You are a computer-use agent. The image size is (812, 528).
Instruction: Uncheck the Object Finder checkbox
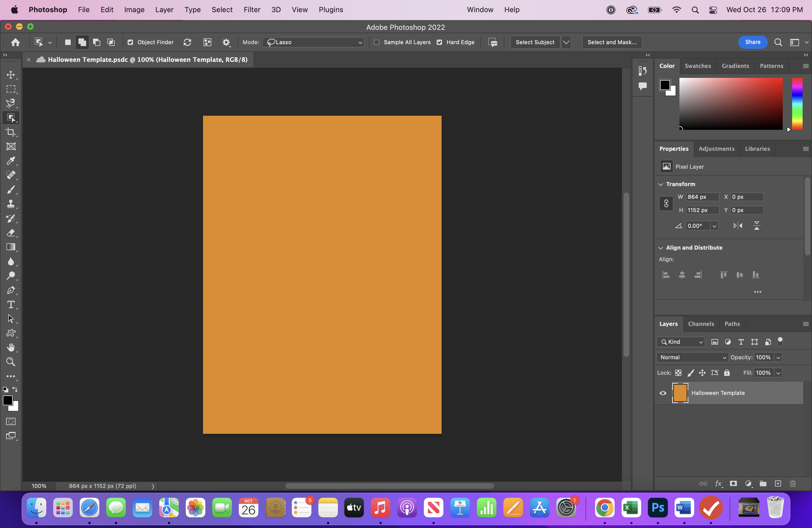[x=130, y=42]
